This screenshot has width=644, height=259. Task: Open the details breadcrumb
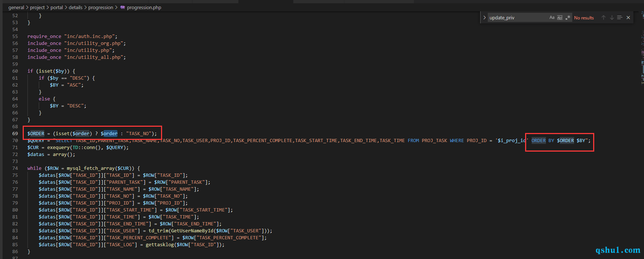click(76, 7)
